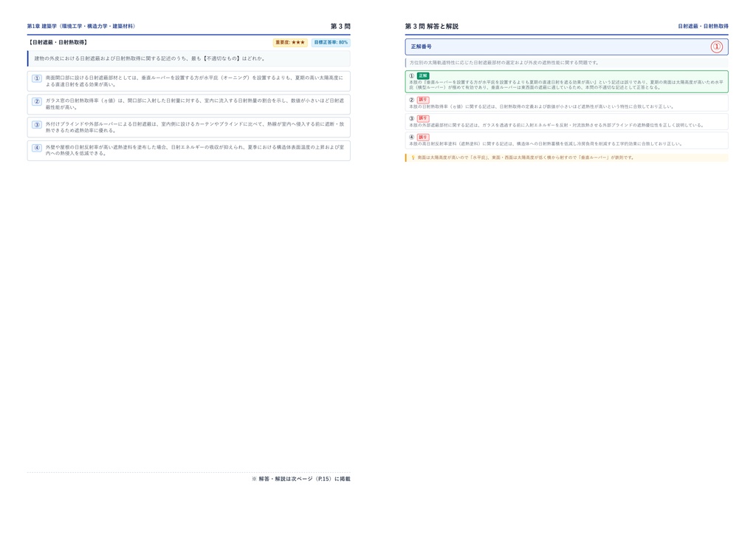Click the ③ number badge in the question choices

click(x=37, y=124)
